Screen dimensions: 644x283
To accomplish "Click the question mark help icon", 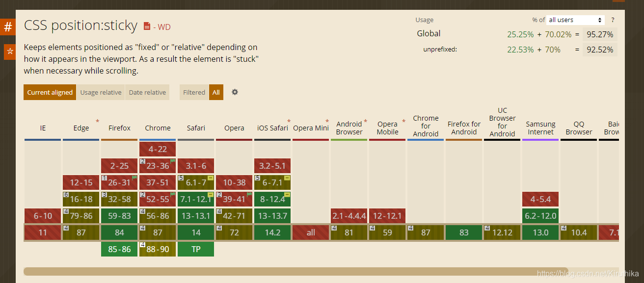I will coord(613,20).
